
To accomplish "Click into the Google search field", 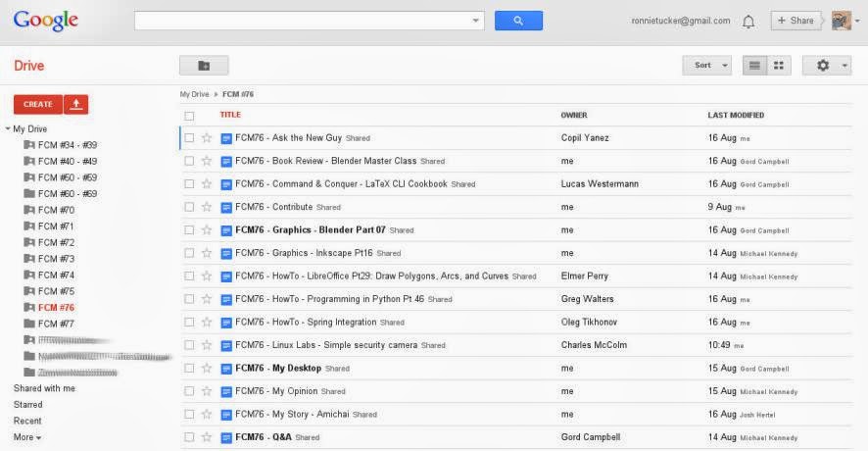I will pos(303,21).
